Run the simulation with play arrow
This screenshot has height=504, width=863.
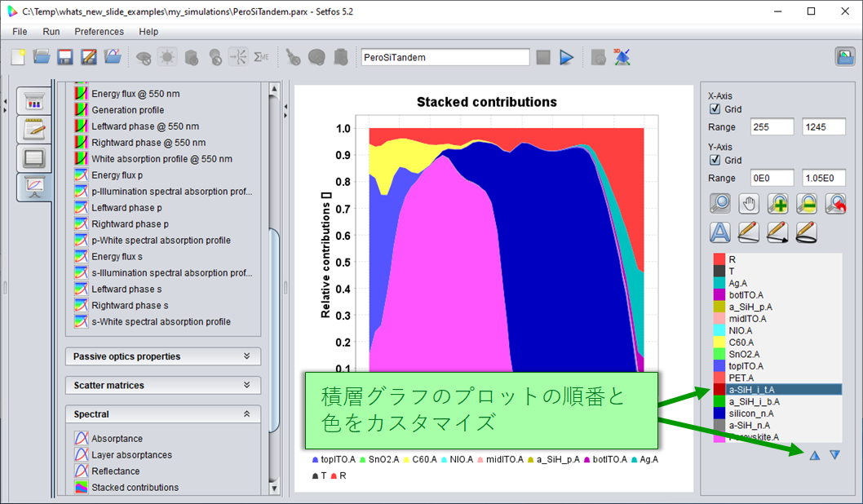(x=566, y=57)
